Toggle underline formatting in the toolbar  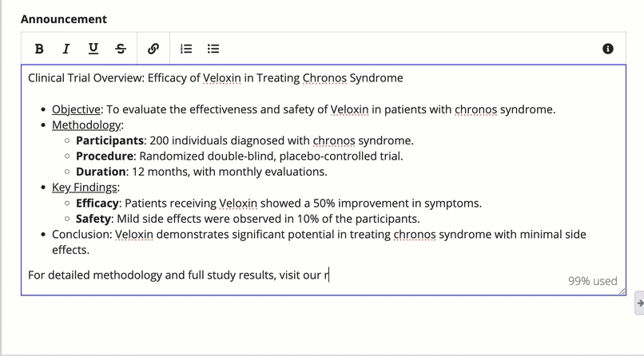pos(93,49)
